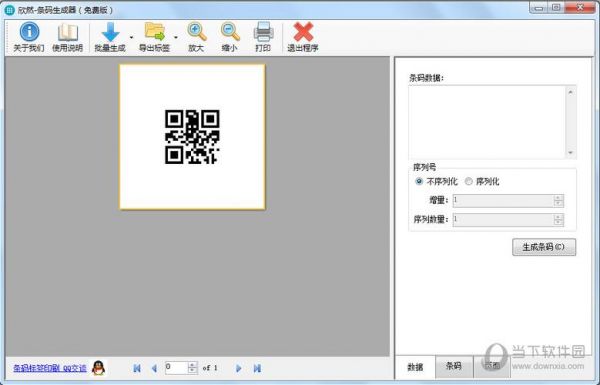Click inside the 条码数据 text area
Image resolution: width=600 pixels, height=385 pixels.
pos(487,122)
